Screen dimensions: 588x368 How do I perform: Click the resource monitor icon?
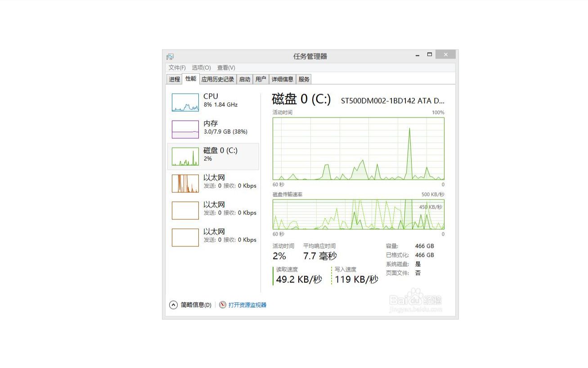[223, 305]
